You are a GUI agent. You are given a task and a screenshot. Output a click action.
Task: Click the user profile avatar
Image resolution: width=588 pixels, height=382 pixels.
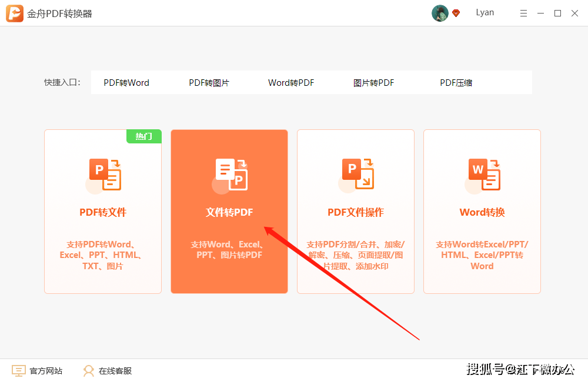pos(439,12)
